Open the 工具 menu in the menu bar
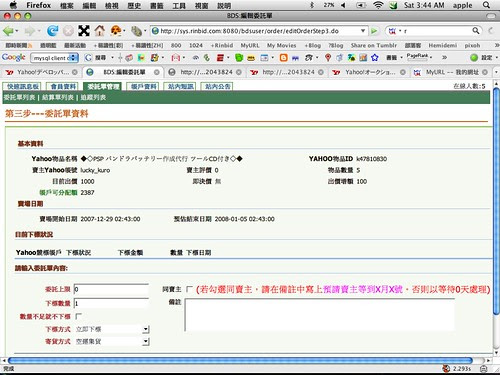The width and height of the screenshot is (500, 375). coord(179,5)
